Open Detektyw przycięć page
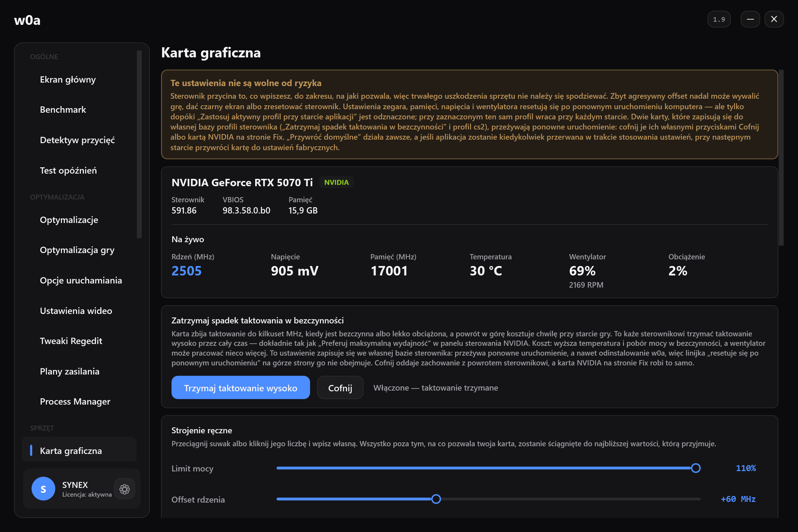This screenshot has width=798, height=532. coord(79,140)
